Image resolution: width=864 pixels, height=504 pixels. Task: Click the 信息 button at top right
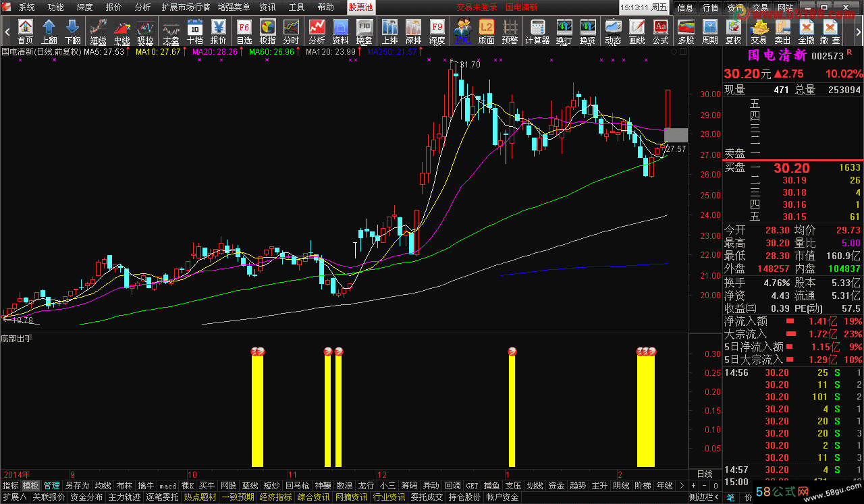click(685, 7)
